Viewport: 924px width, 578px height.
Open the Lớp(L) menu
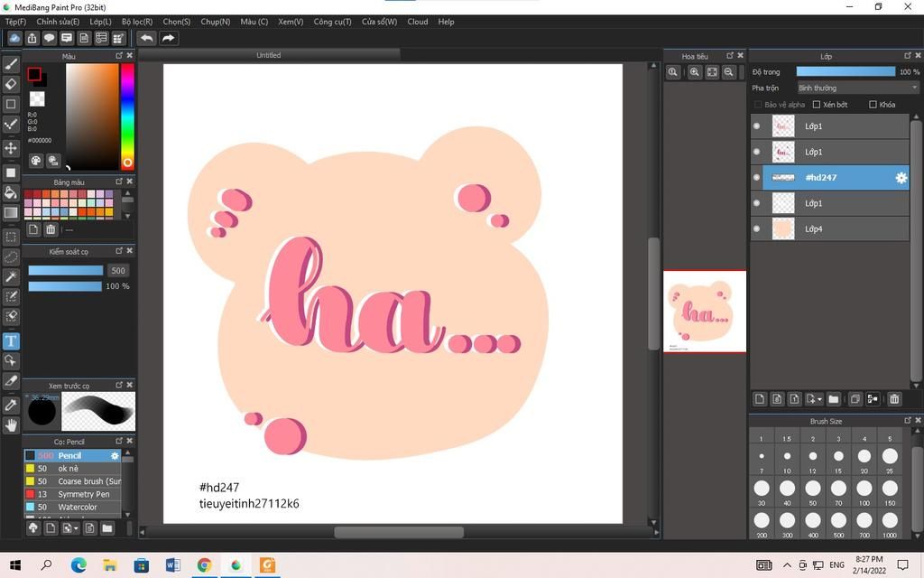(x=100, y=22)
